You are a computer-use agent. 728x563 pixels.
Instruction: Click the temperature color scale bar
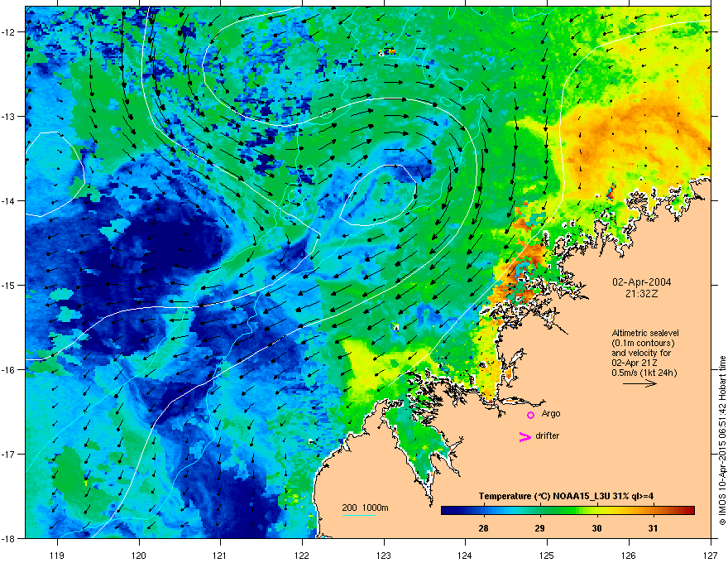(x=568, y=511)
